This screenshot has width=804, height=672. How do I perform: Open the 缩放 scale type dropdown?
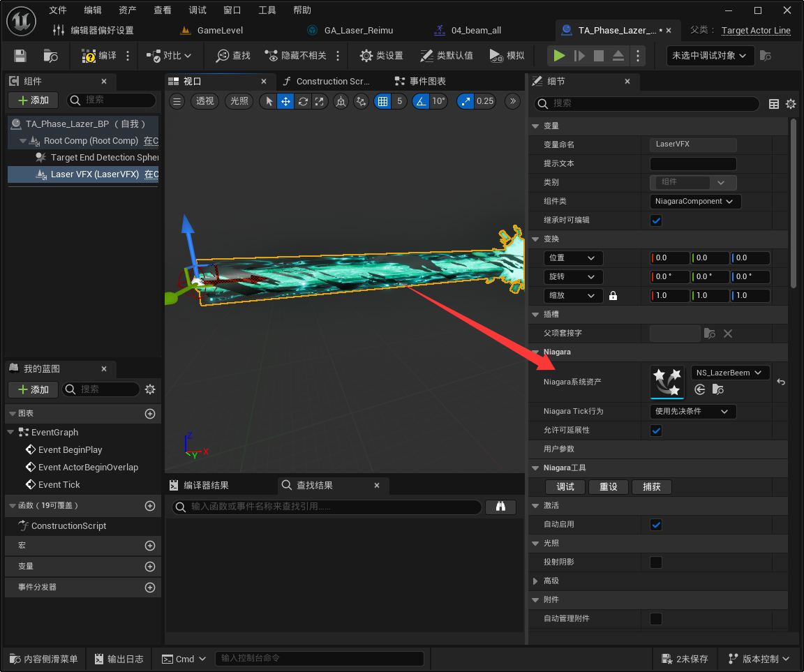[x=573, y=296]
